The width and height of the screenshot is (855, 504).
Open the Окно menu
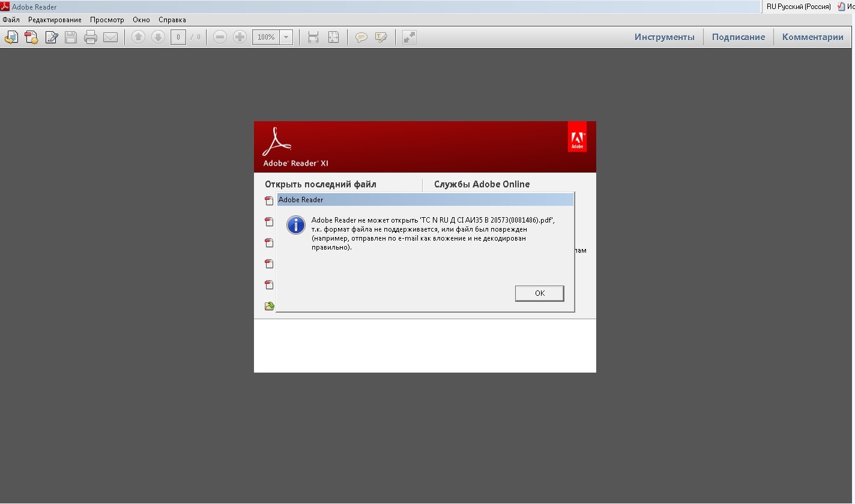pyautogui.click(x=141, y=20)
